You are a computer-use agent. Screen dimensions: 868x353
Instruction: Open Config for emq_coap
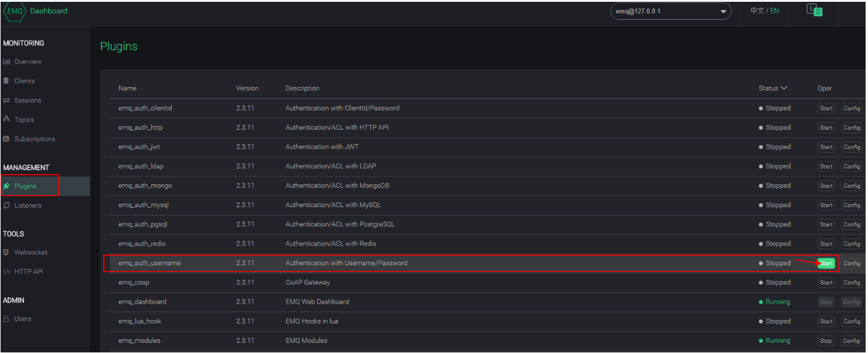852,283
